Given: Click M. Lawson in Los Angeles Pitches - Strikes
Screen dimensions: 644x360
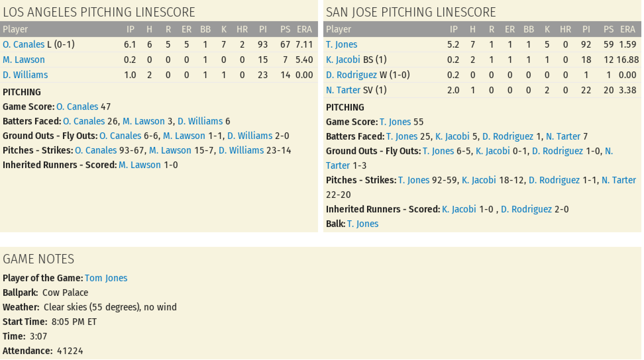Looking at the screenshot, I should pos(170,150).
